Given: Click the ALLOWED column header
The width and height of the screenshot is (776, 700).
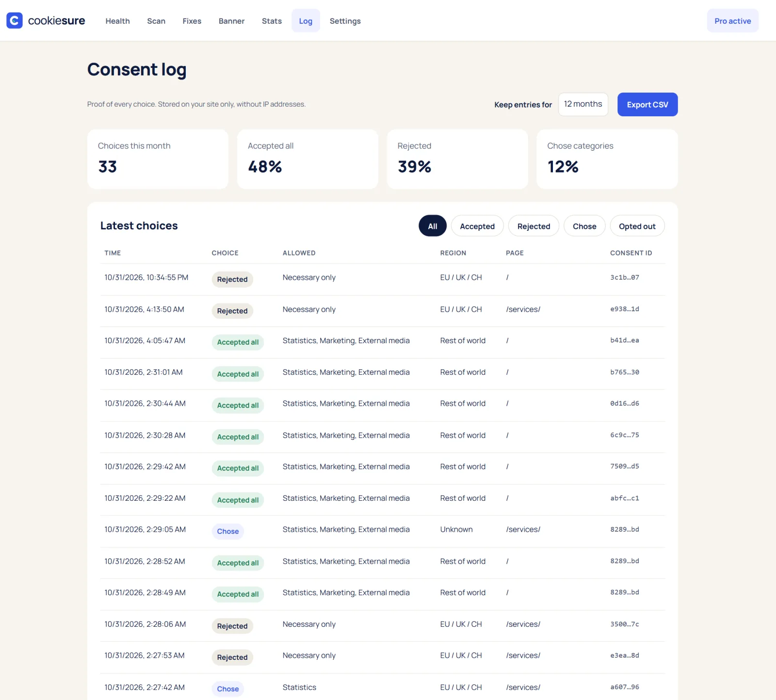Looking at the screenshot, I should [299, 253].
